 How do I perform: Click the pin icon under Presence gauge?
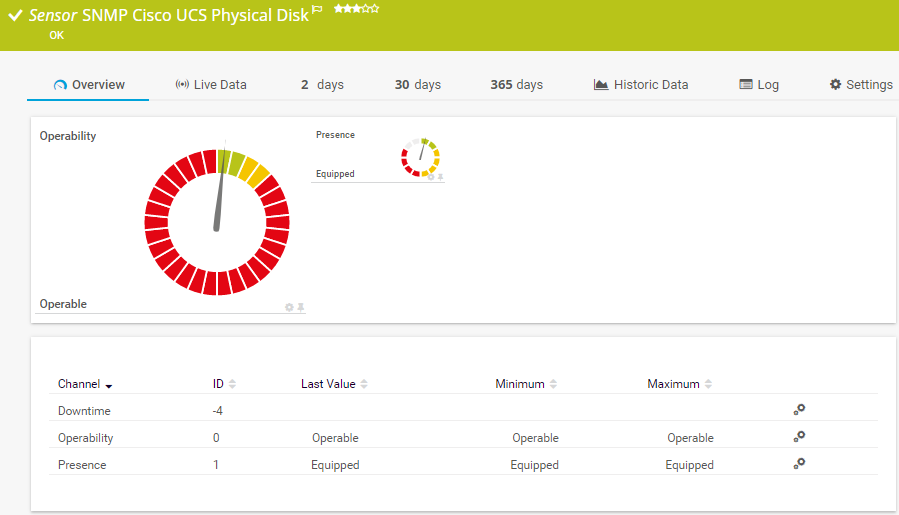(x=440, y=176)
